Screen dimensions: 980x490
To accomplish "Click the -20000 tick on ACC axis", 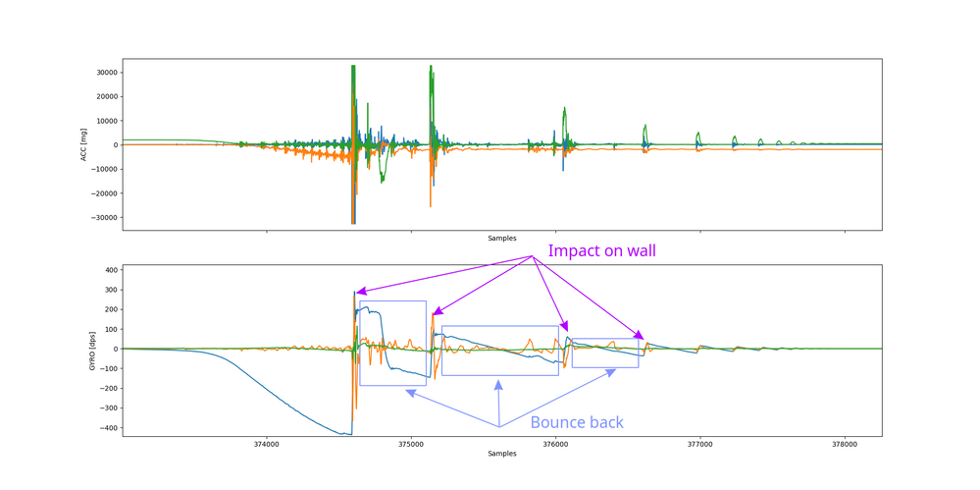I will point(106,193).
